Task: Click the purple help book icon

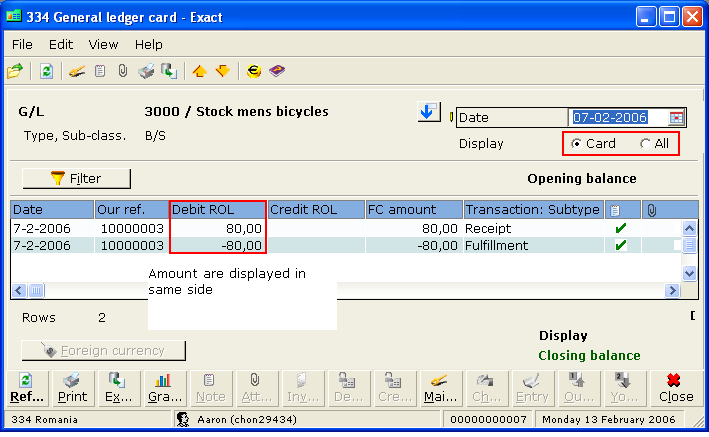Action: coord(277,71)
